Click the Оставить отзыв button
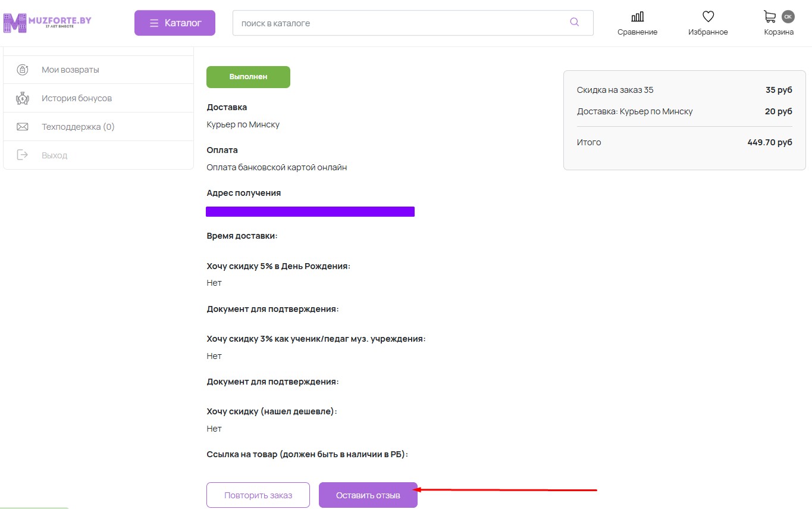This screenshot has width=812, height=509. (368, 495)
